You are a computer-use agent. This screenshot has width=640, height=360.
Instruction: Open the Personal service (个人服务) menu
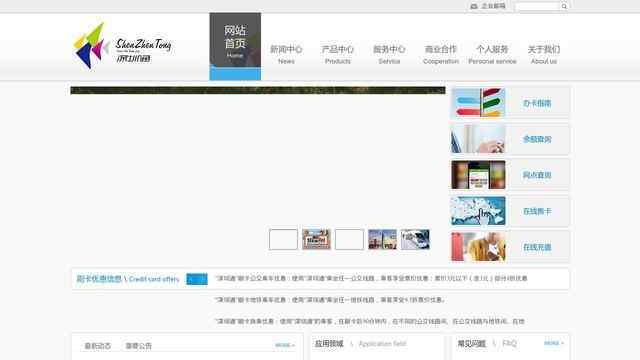pyautogui.click(x=492, y=54)
